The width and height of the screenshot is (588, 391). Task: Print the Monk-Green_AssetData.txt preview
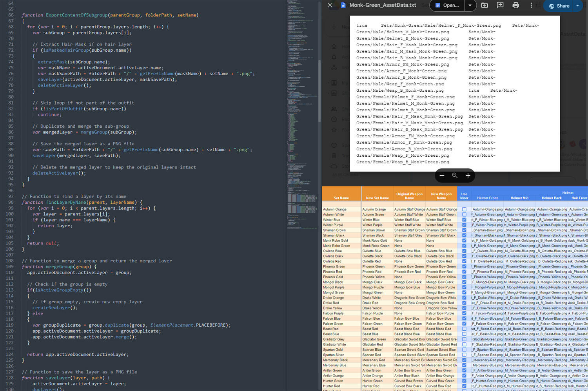click(515, 5)
